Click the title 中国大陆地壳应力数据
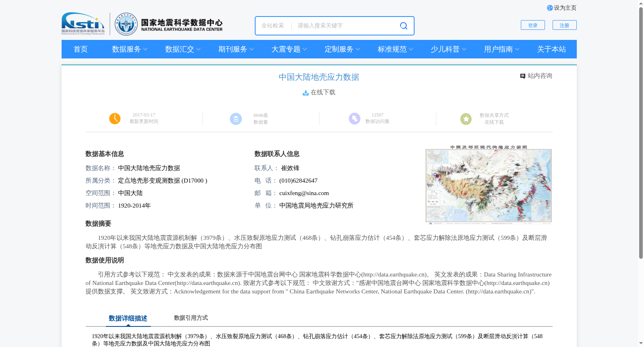Image resolution: width=644 pixels, height=347 pixels. click(319, 77)
